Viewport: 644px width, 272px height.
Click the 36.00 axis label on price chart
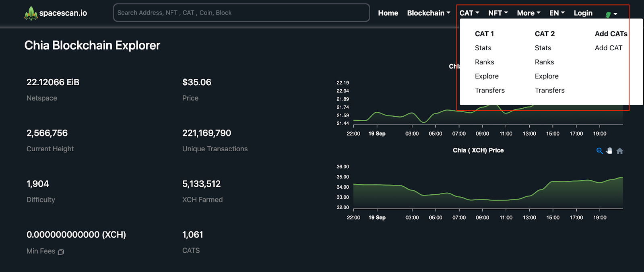(x=343, y=167)
